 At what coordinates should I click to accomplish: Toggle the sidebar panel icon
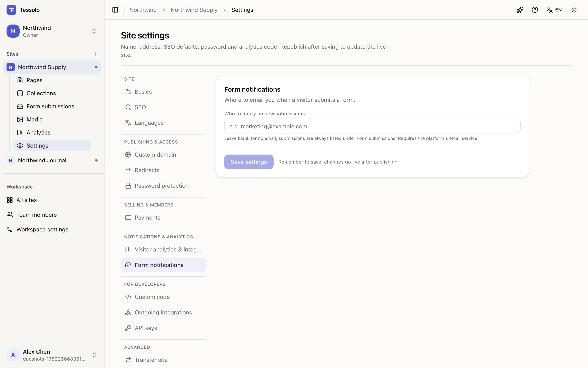point(115,10)
